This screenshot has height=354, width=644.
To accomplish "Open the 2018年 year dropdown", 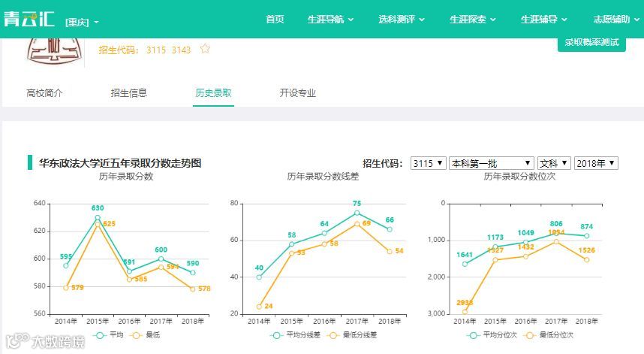I will tap(596, 163).
